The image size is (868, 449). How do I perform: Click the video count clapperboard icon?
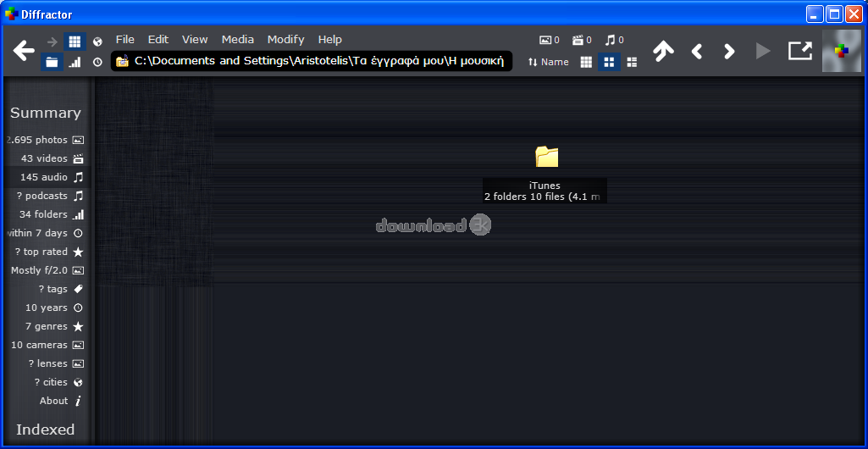[578, 40]
